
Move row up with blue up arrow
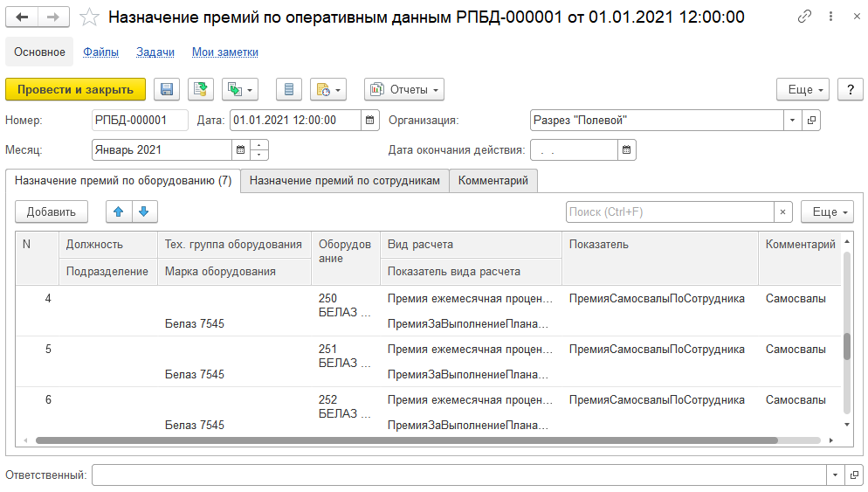point(119,211)
